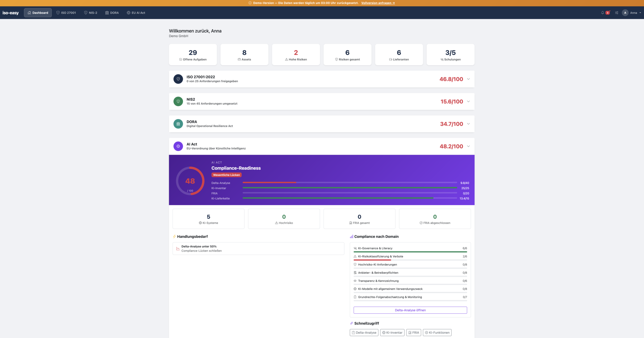Click the ISO 27001 shield icon in framework list
Image resolution: width=644 pixels, height=338 pixels.
(178, 79)
